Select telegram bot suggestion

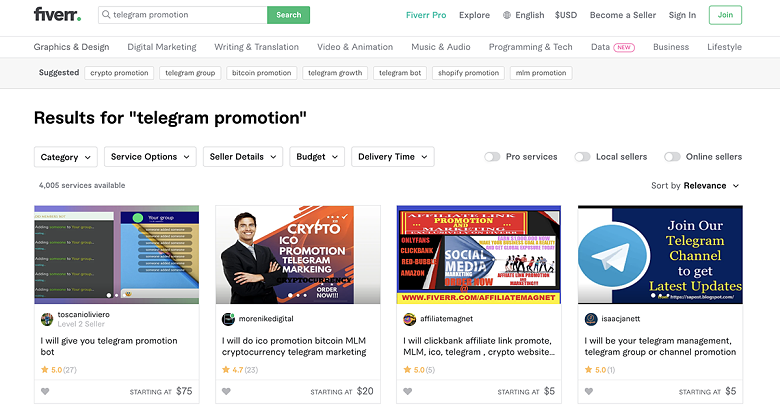(400, 73)
